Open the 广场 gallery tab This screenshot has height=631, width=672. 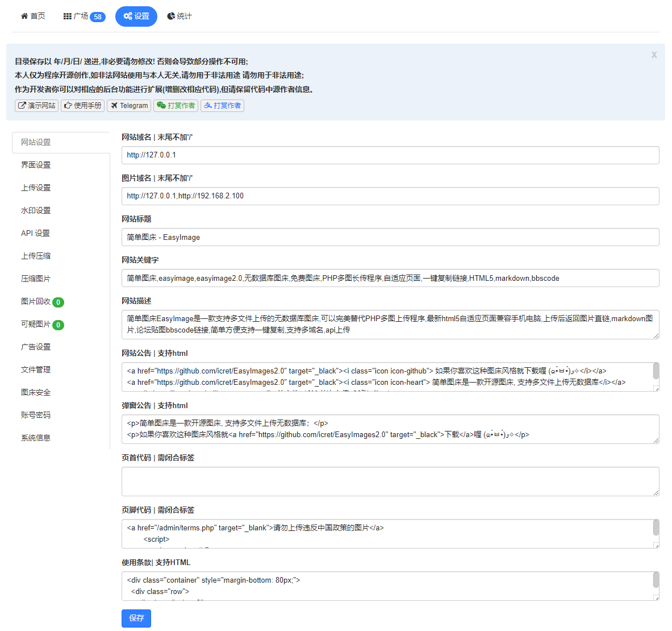coord(84,16)
